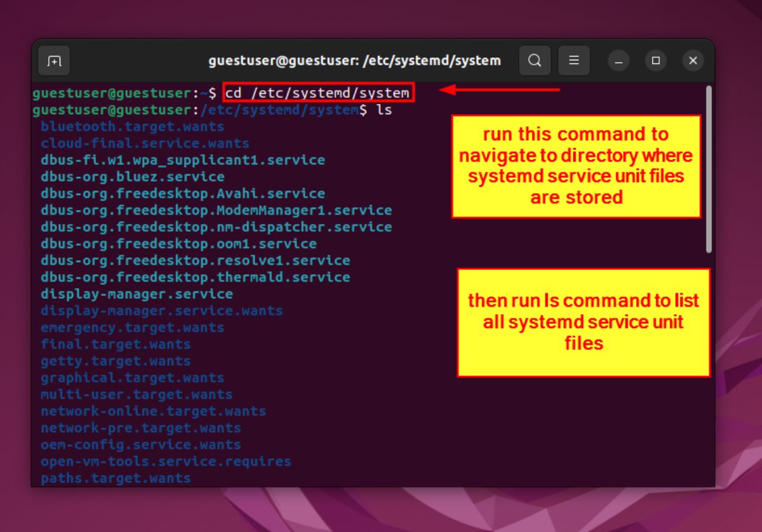Click the yellow note about navigating directories
Image resolution: width=762 pixels, height=532 pixels.
[x=575, y=166]
